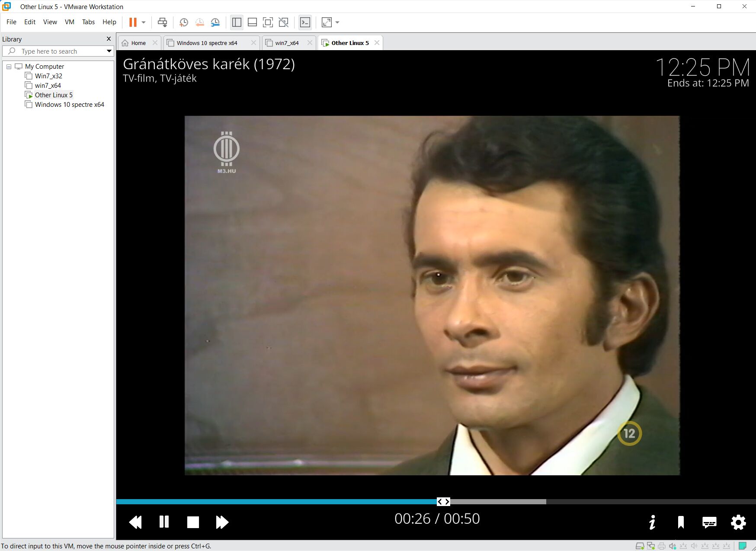Open subtitle settings in the player
This screenshot has width=756, height=551.
point(709,522)
